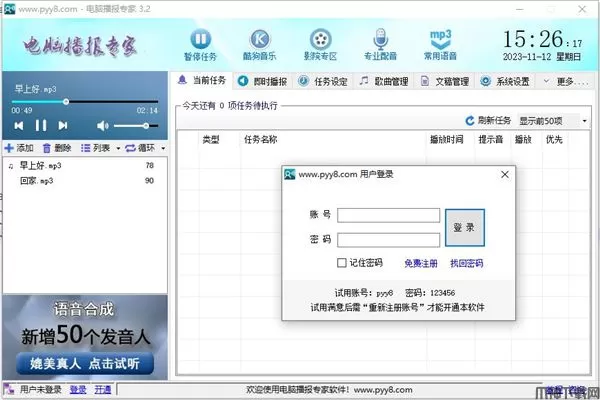Viewport: 600px width, 400px height.
Task: Switch to the 即时播报 tab
Action: (262, 82)
